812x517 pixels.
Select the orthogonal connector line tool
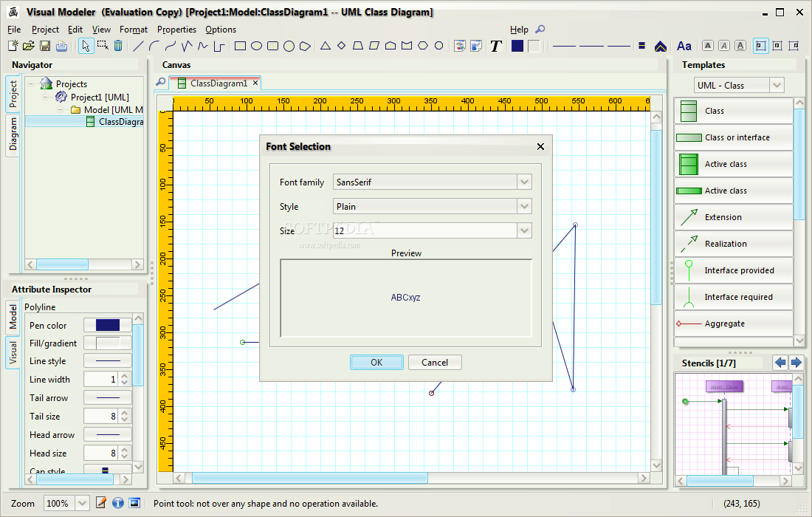pos(219,46)
